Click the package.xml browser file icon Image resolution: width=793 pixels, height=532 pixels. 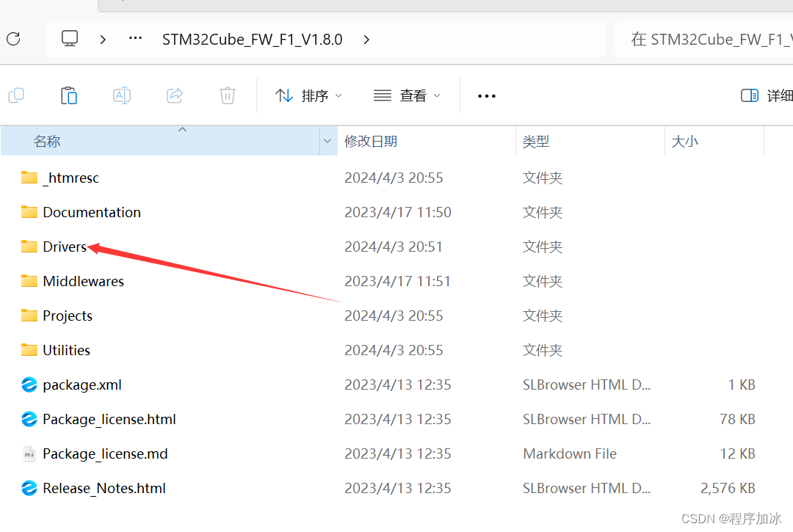click(x=29, y=385)
